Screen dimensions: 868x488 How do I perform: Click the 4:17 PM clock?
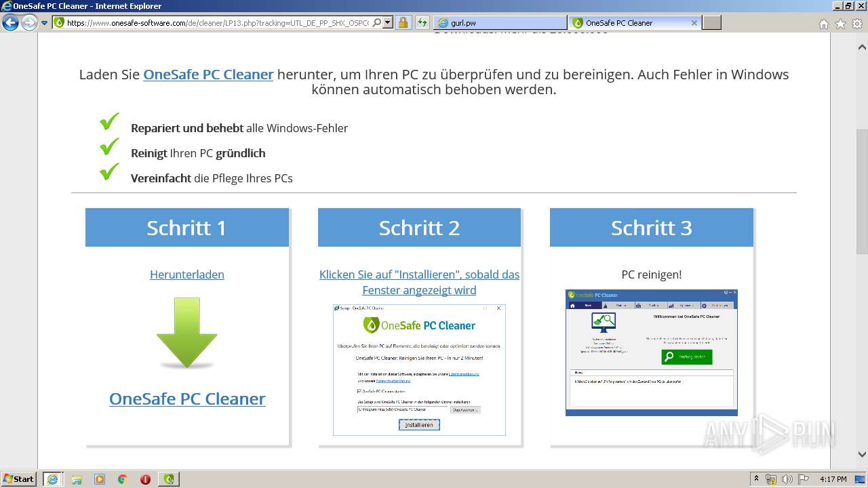(x=833, y=479)
